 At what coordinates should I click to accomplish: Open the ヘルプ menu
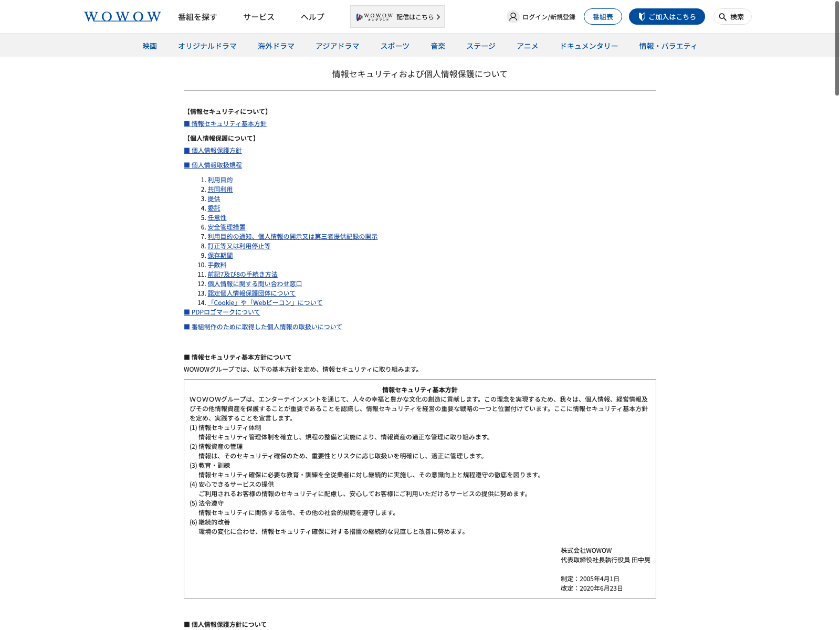coord(312,17)
